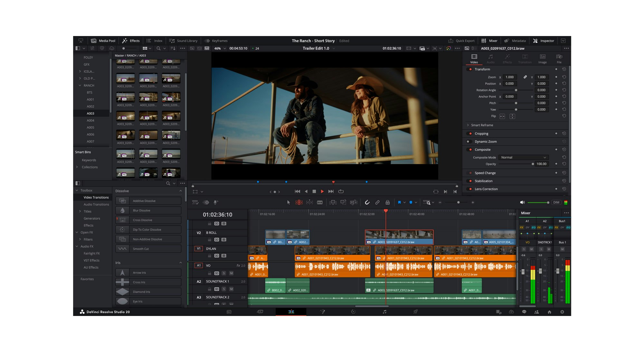
Task: Switch to the Fusion page
Action: point(322,312)
